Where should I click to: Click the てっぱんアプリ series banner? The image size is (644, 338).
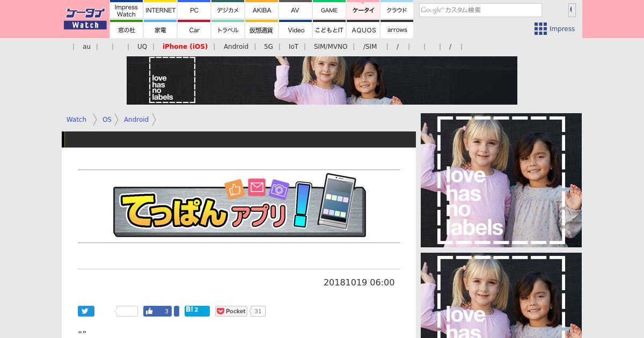239,205
